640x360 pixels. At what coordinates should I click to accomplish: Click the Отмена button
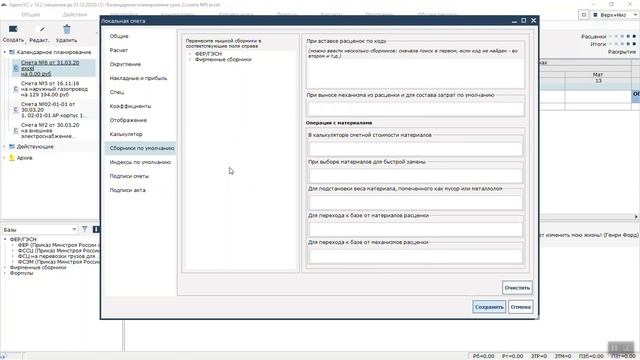[520, 307]
